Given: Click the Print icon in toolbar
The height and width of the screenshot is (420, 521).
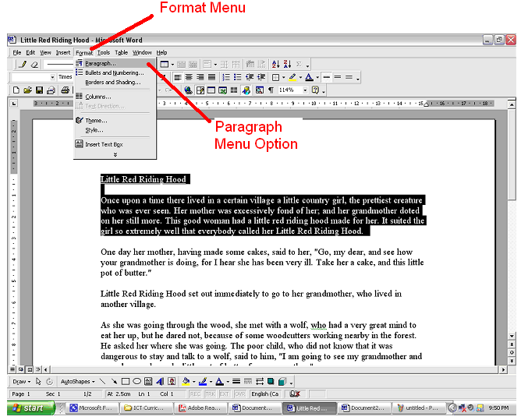Looking at the screenshot, I should click(66, 90).
